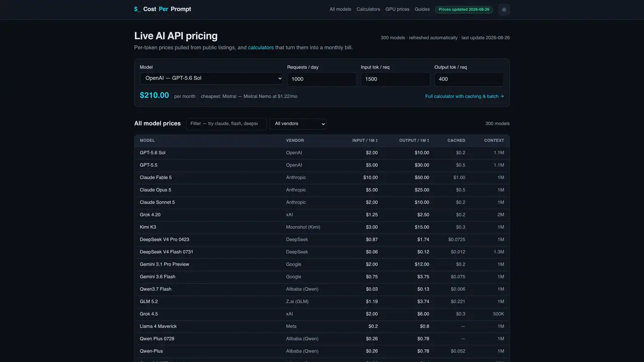
Task: Go to the Calculators nav item
Action: (368, 10)
